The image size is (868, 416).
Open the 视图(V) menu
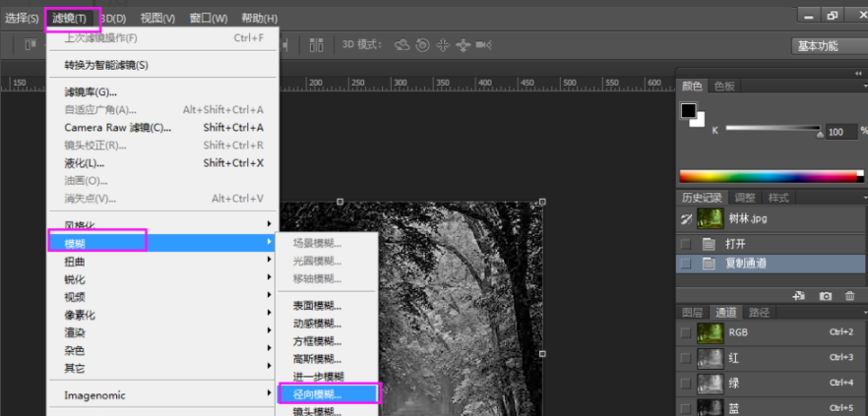click(157, 19)
